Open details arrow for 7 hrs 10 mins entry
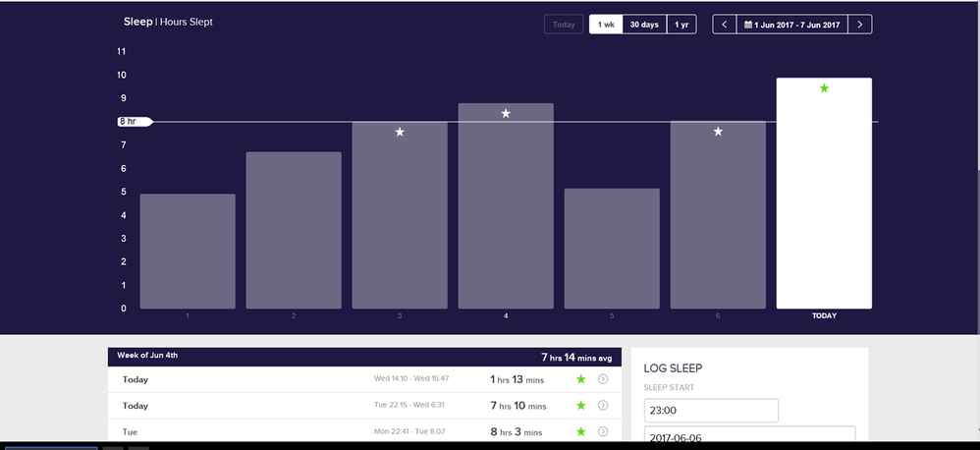980x450 pixels. point(603,406)
